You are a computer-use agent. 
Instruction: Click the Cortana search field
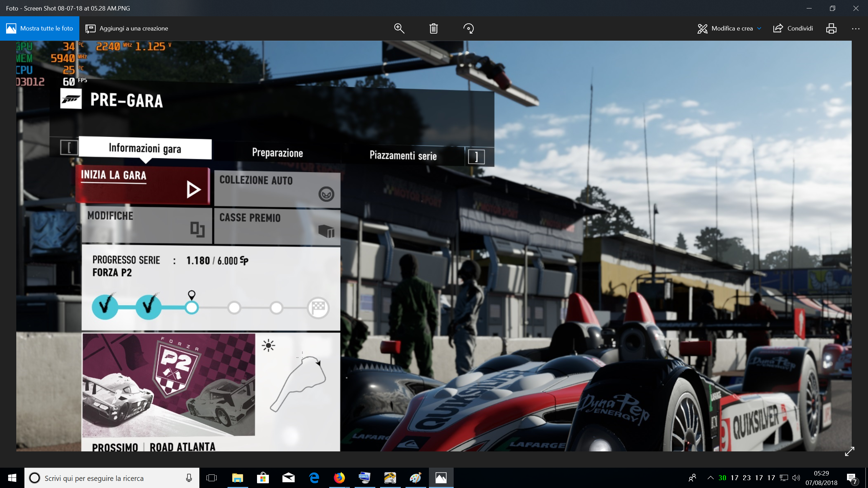[112, 478]
